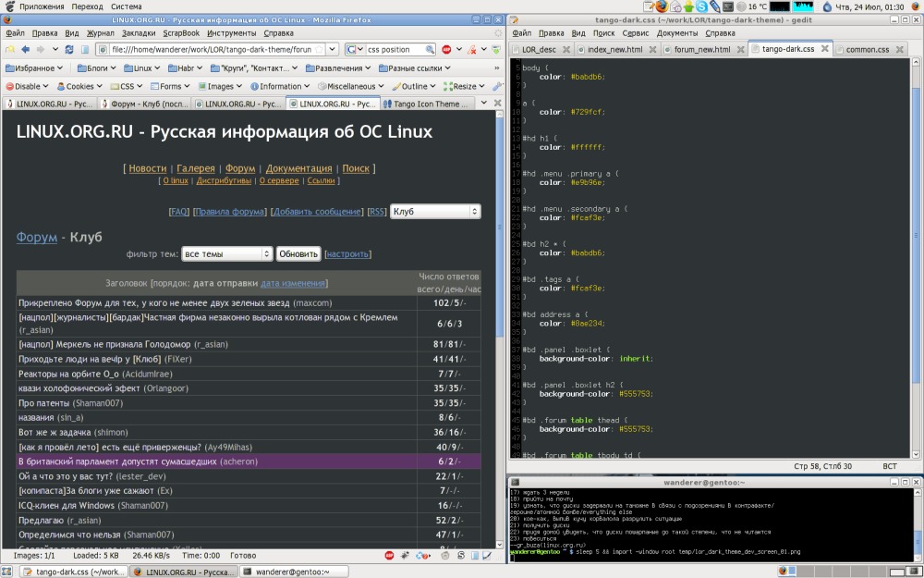Screen dimensions: 924x578
Task: Click the Firefox forward arrow
Action: click(x=40, y=50)
